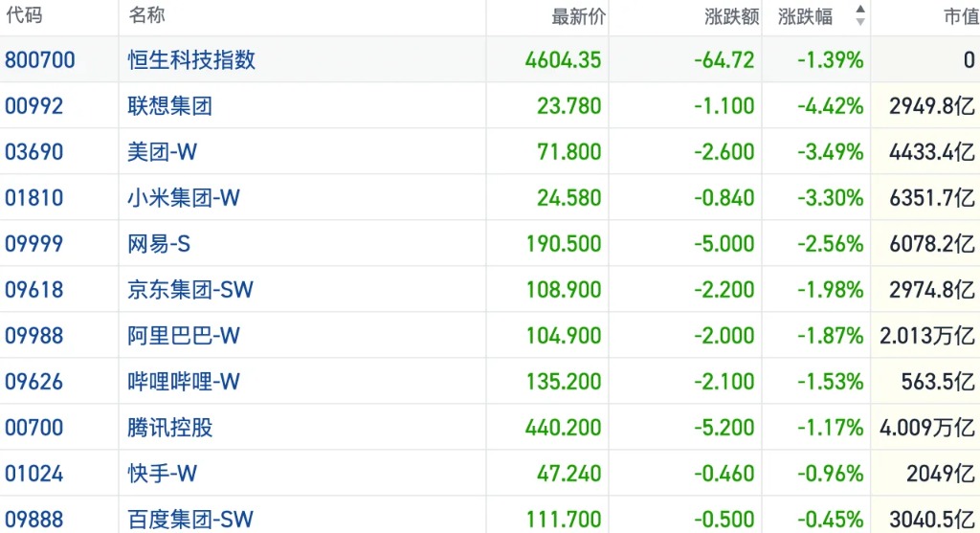Sort by 涨跌幅 using sort arrows icon
Image resolution: width=980 pixels, height=533 pixels.
860,15
